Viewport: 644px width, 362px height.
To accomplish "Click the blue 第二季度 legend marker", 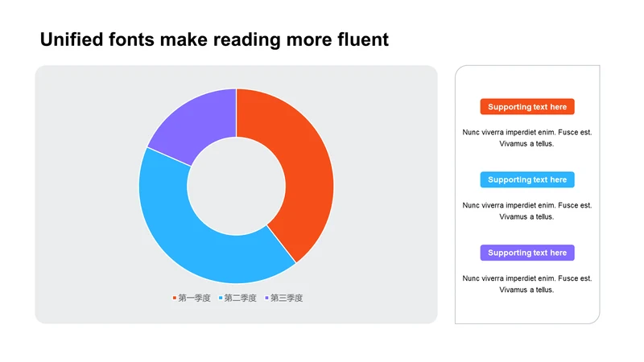I will [x=221, y=298].
